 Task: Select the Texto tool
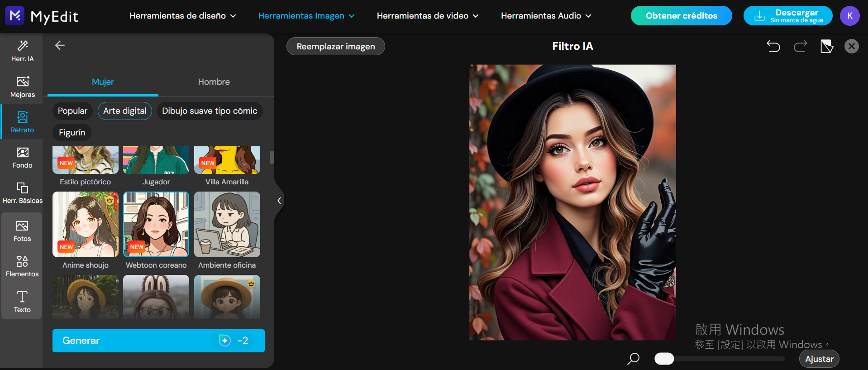point(22,302)
